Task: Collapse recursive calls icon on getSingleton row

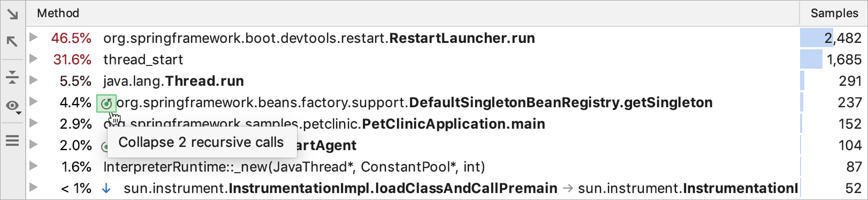Action: pyautogui.click(x=106, y=103)
